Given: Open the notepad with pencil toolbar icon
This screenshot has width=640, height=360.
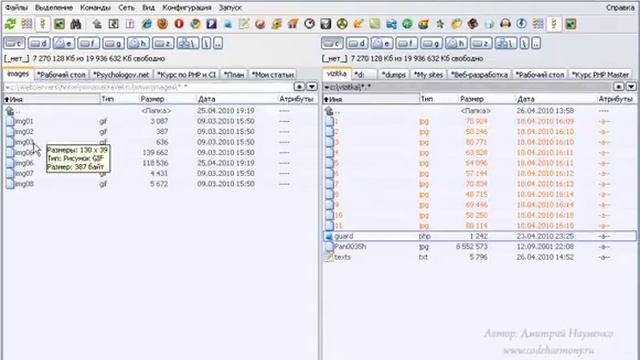Looking at the screenshot, I should 244,24.
